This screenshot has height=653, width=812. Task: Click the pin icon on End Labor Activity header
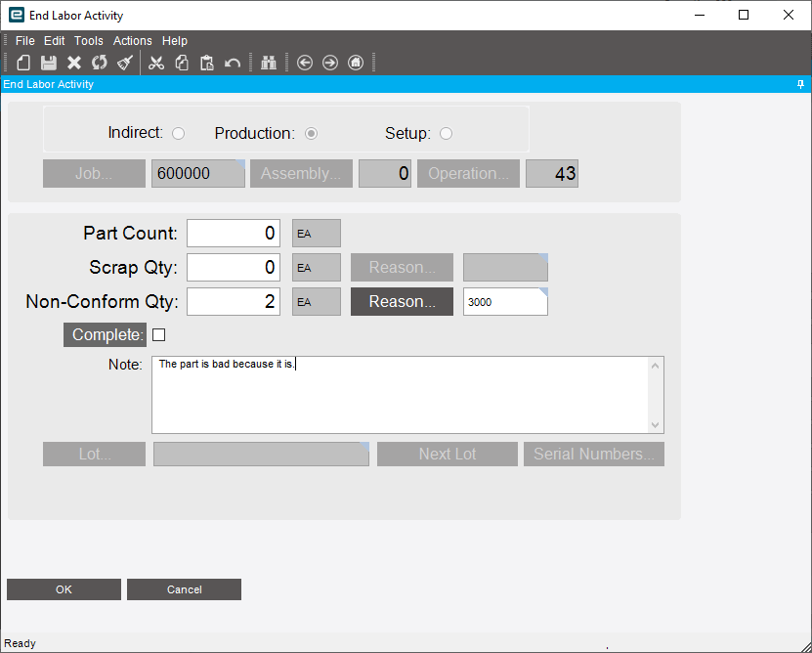click(800, 84)
